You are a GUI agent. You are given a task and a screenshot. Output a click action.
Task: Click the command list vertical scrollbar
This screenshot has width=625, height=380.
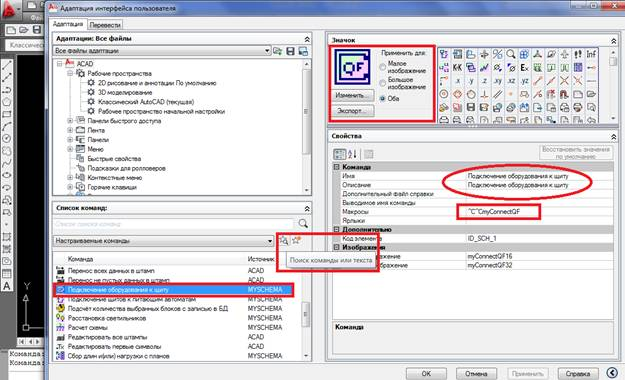click(306, 314)
